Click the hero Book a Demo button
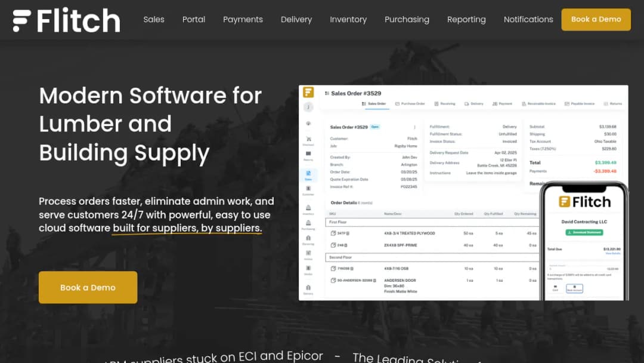Image resolution: width=644 pixels, height=363 pixels. [x=88, y=287]
